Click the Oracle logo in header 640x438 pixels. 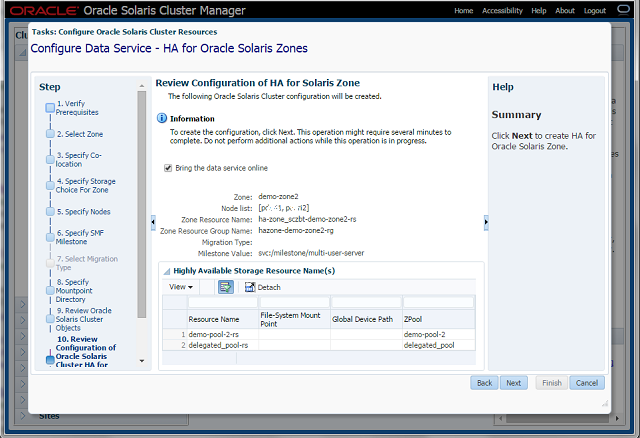(44, 11)
